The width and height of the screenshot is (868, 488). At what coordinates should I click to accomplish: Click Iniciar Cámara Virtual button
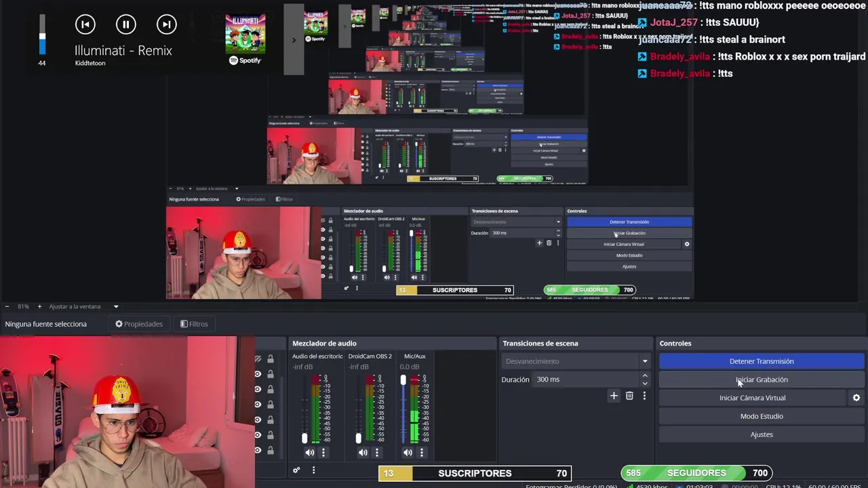coord(752,398)
